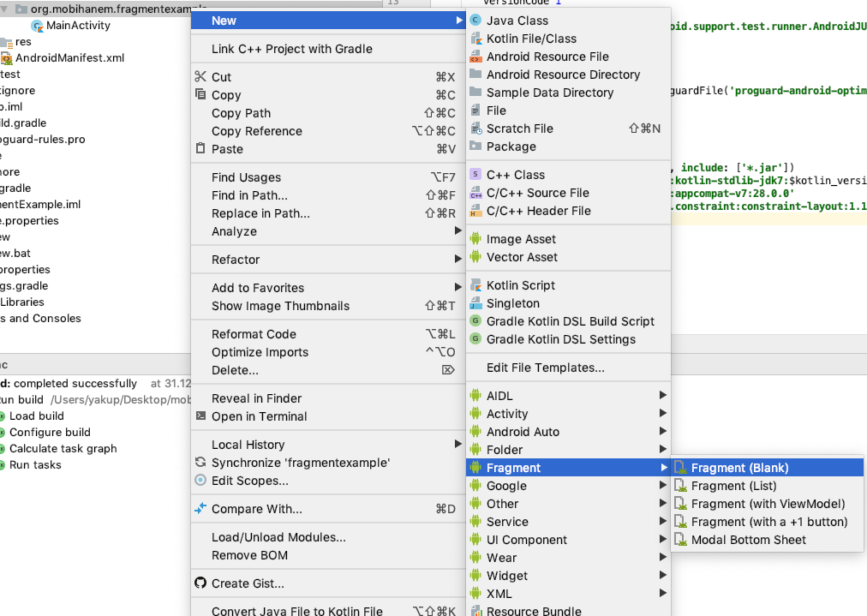
Task: Expand the Google submenu arrow
Action: (x=663, y=485)
